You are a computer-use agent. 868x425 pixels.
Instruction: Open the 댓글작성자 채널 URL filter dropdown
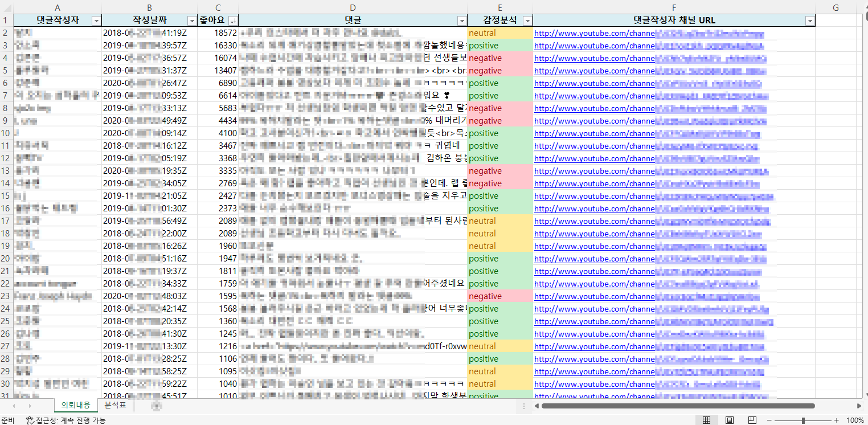click(809, 21)
